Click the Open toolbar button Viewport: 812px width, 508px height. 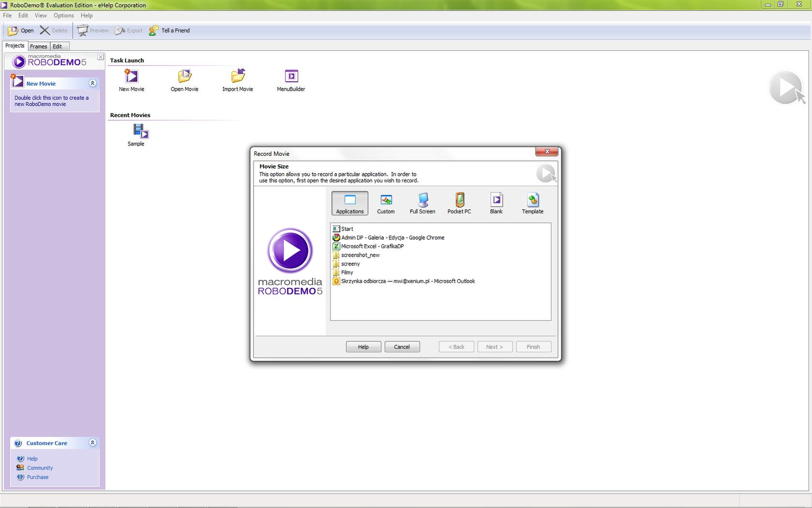point(21,30)
